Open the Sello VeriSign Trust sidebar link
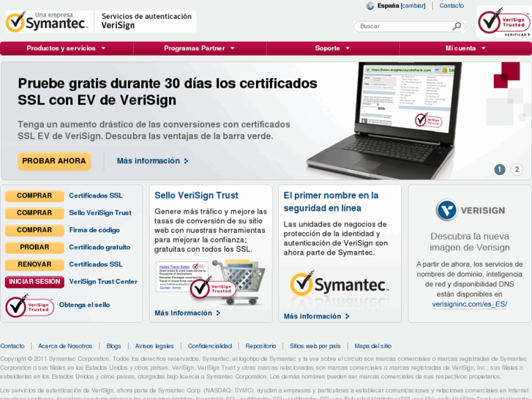Viewport: 532px width, 399px height. [x=100, y=213]
